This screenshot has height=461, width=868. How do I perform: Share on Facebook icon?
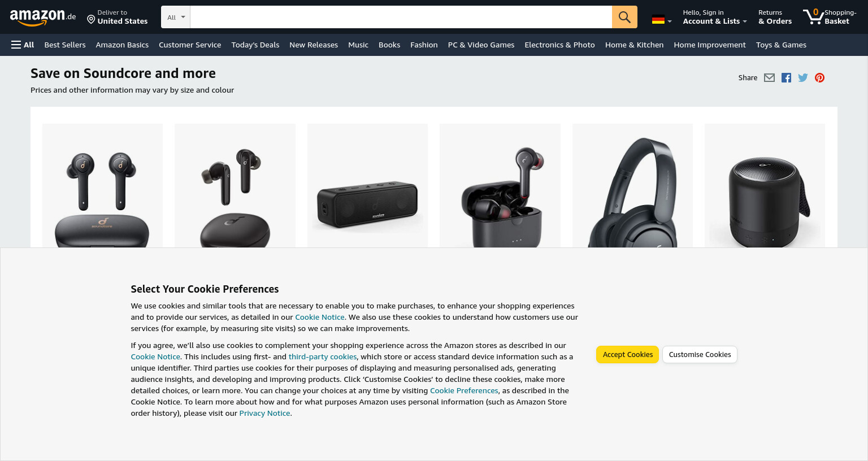786,78
